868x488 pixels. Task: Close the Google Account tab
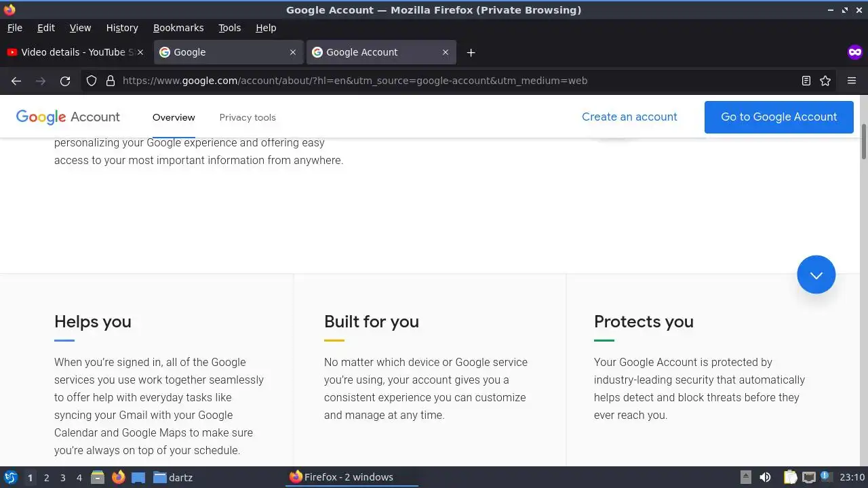446,52
